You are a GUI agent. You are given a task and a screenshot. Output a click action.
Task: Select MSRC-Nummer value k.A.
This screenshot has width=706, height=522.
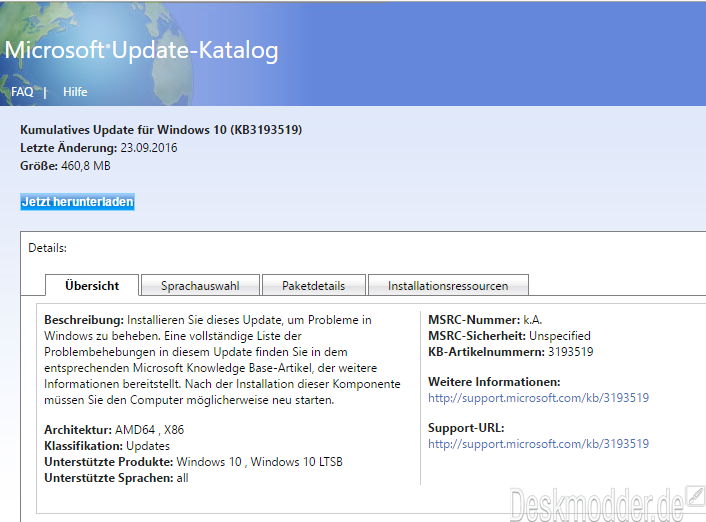click(x=533, y=320)
